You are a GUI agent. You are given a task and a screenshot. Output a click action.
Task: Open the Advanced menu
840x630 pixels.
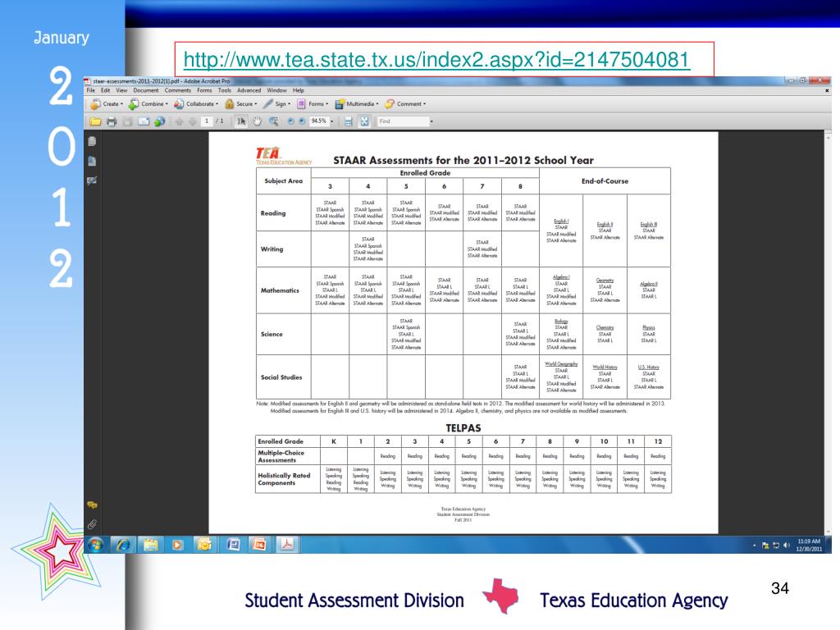pos(249,90)
